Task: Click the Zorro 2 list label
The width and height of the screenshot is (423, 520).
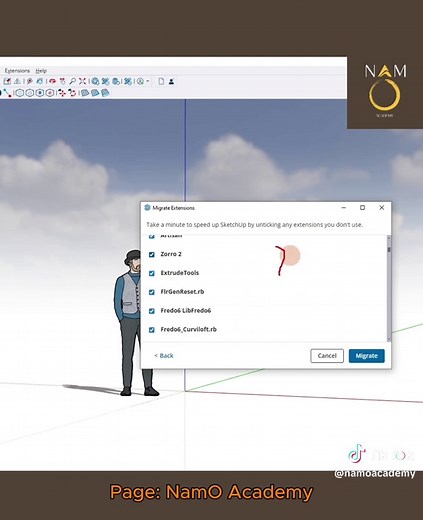Action: (x=171, y=254)
